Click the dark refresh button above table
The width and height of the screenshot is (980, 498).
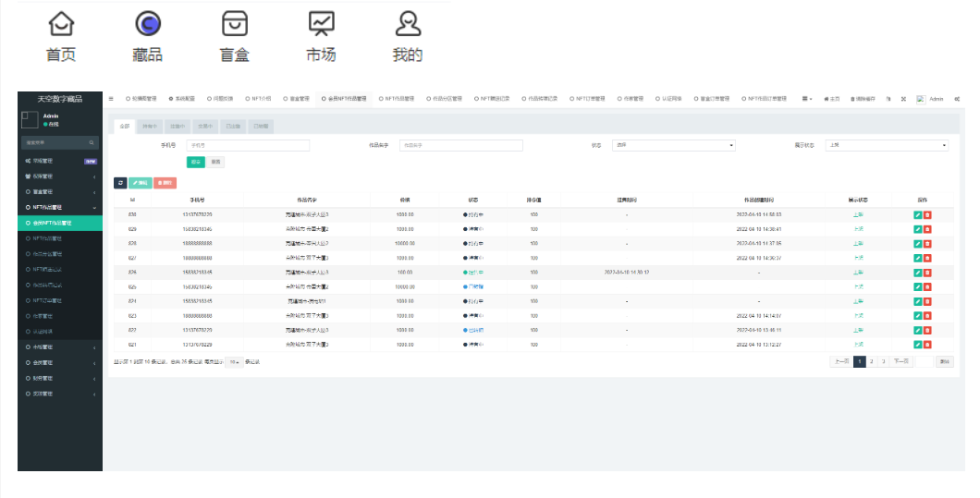point(120,183)
